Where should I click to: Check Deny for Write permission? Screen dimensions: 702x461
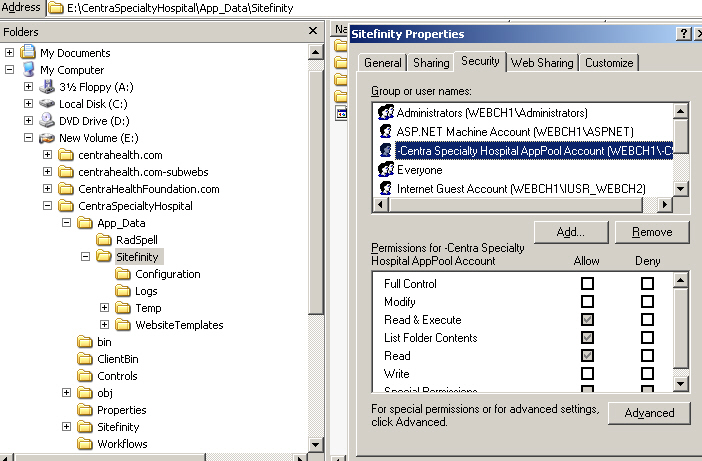pyautogui.click(x=647, y=373)
